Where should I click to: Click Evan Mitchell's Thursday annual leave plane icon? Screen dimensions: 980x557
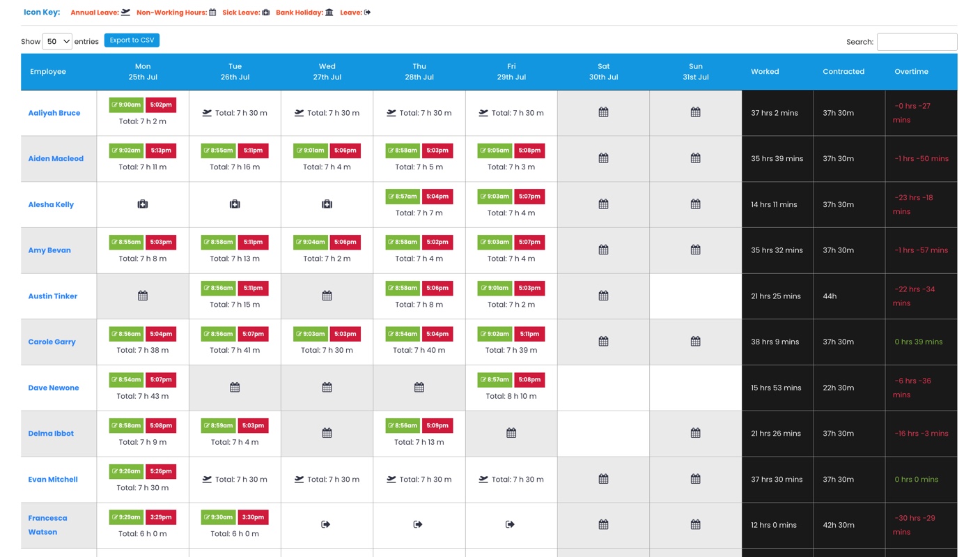391,480
